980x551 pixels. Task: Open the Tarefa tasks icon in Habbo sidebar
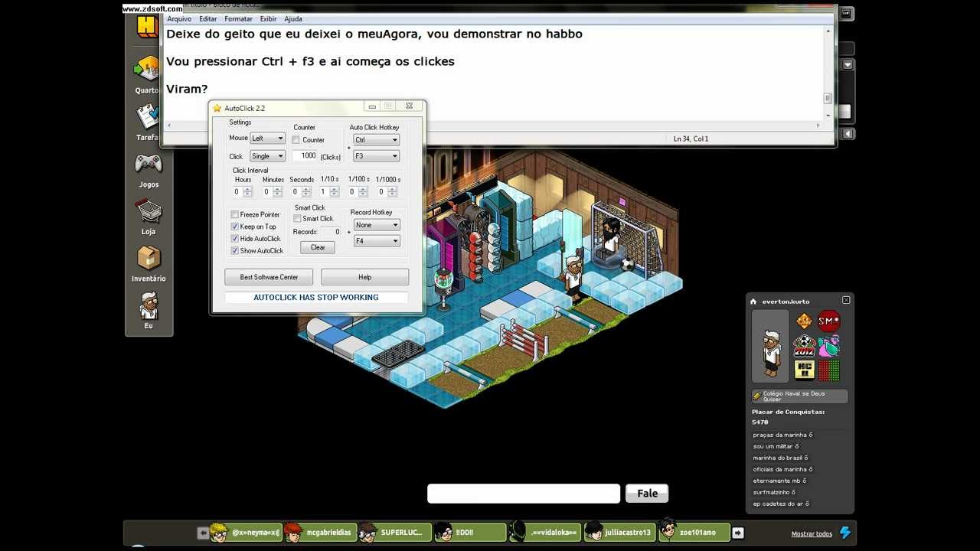[x=148, y=116]
